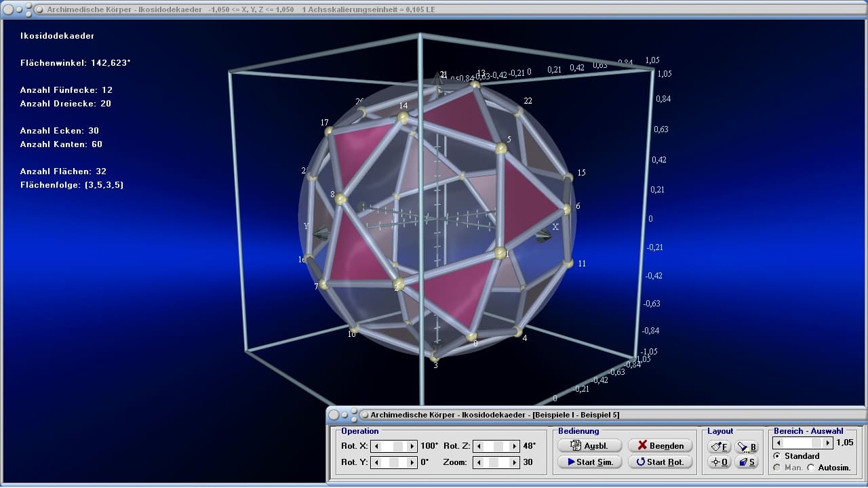Viewport: 868px width, 488px height.
Task: Increase Rot. Z with right arrow
Action: tap(515, 446)
